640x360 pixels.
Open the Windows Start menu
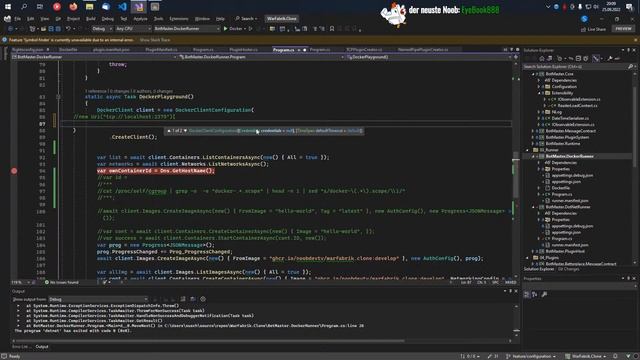pyautogui.click(x=8, y=7)
